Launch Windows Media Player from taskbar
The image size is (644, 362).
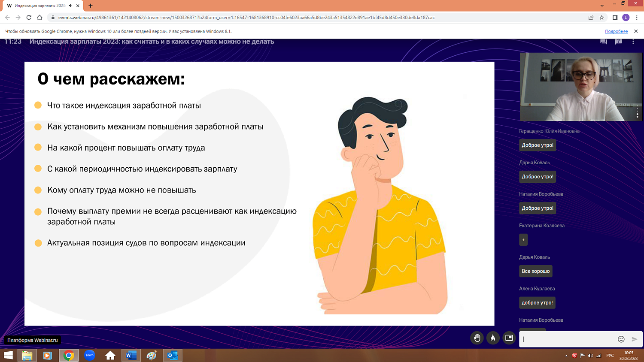click(x=48, y=355)
